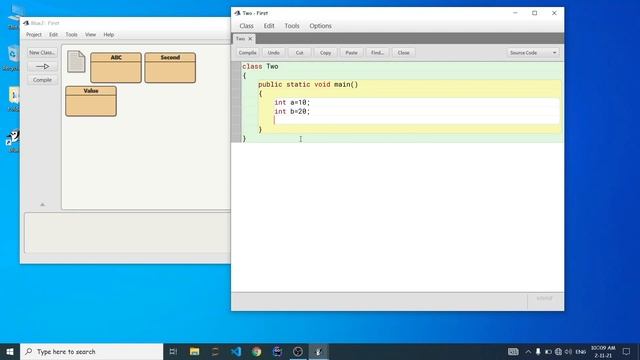This screenshot has height=360, width=640.
Task: Open the Windows Start menu
Action: click(x=10, y=351)
